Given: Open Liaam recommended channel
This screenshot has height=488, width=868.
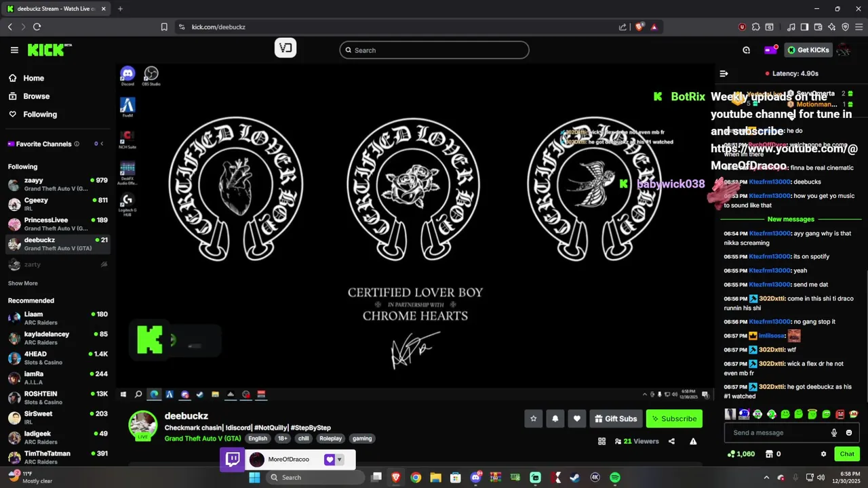Looking at the screenshot, I should (x=58, y=318).
